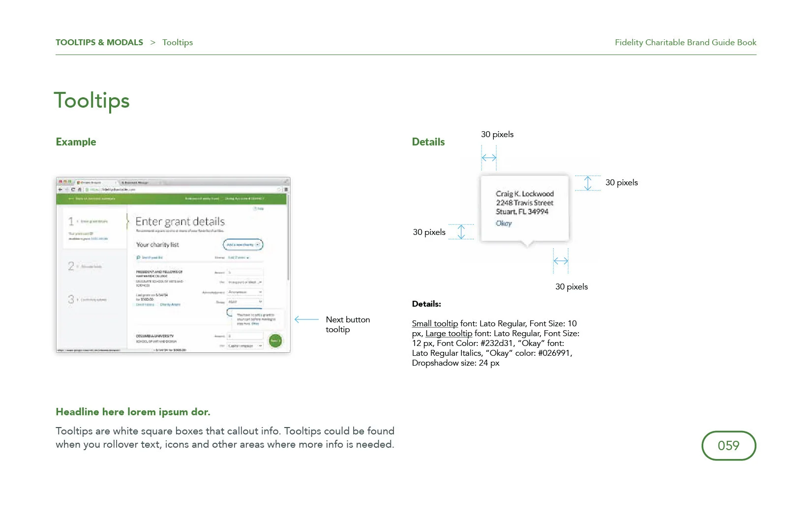This screenshot has height=516, width=812.
Task: Click the green round Next button
Action: [x=275, y=341]
